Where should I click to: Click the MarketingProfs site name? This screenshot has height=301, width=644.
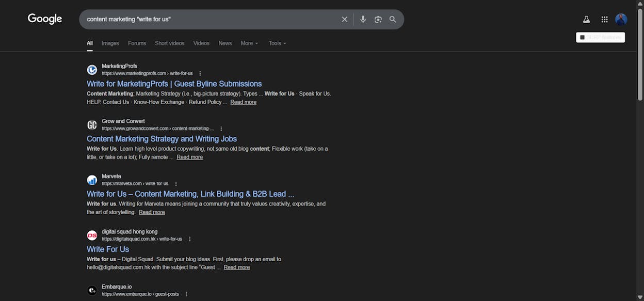pyautogui.click(x=119, y=66)
